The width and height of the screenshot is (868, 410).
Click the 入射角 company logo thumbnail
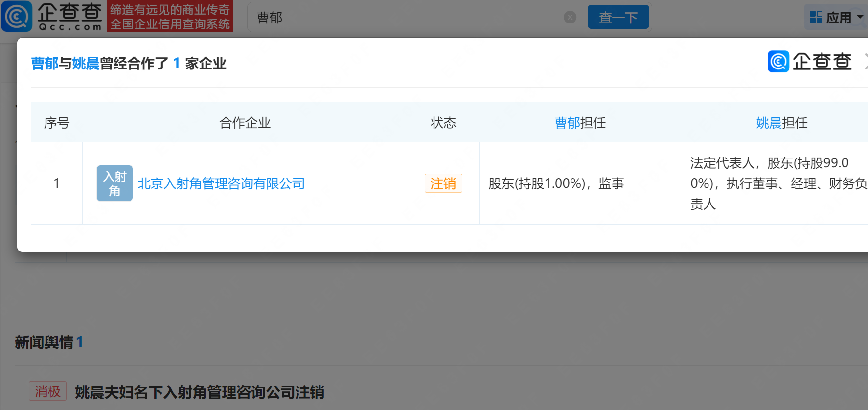click(114, 183)
